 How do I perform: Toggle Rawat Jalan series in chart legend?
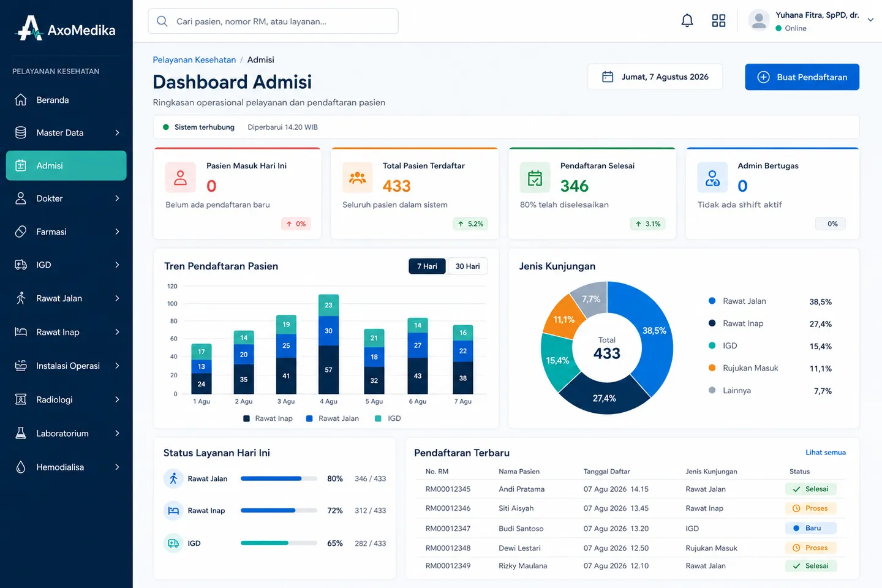click(333, 418)
